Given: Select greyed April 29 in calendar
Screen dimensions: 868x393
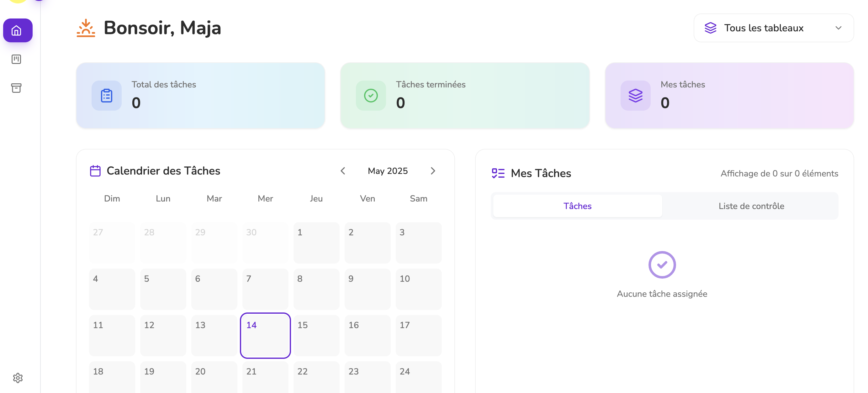Looking at the screenshot, I should 214,243.
